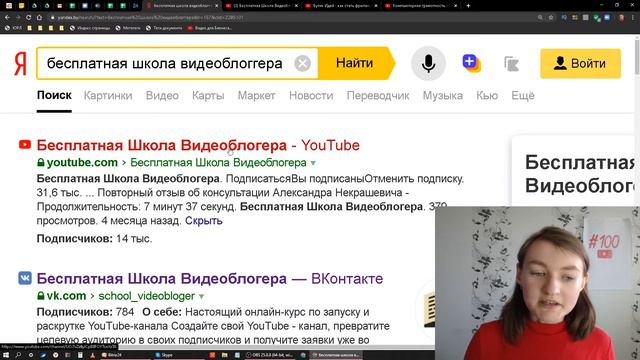Click the youtube.com green domain link

(82, 162)
